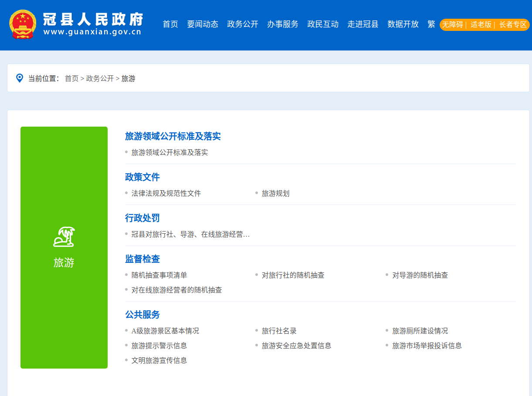Switch to traditional Chinese via 繁
Viewport: 532px width, 396px height.
coord(431,24)
